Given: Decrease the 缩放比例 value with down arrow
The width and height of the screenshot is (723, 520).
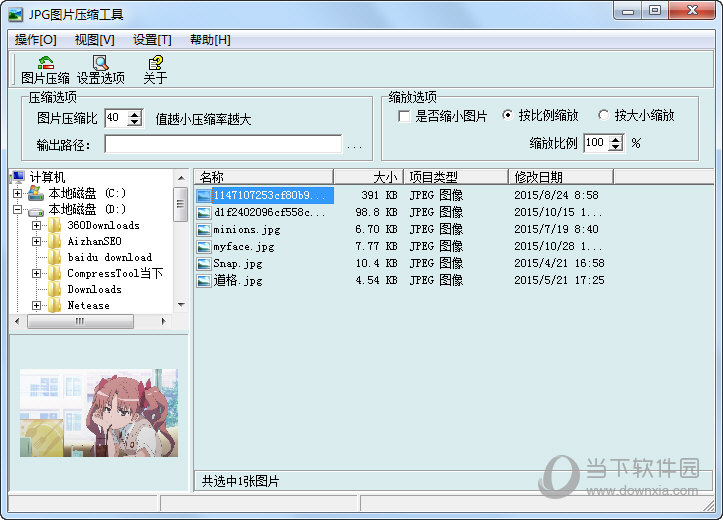Looking at the screenshot, I should 616,147.
